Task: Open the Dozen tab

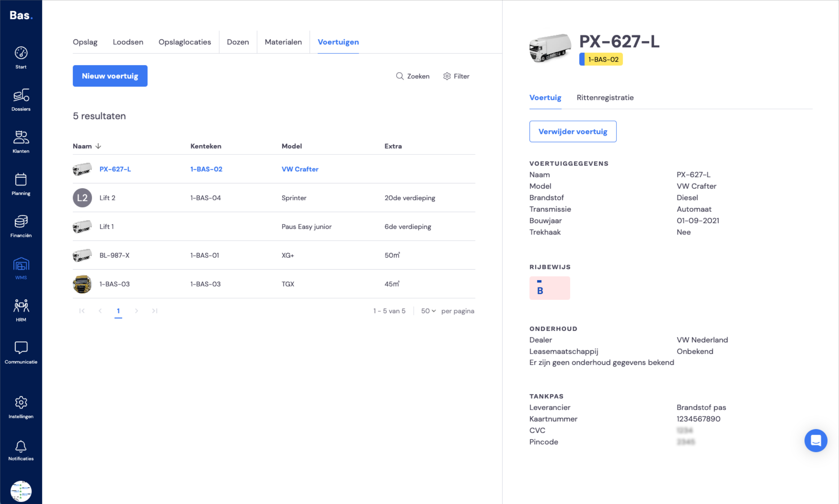Action: 238,42
